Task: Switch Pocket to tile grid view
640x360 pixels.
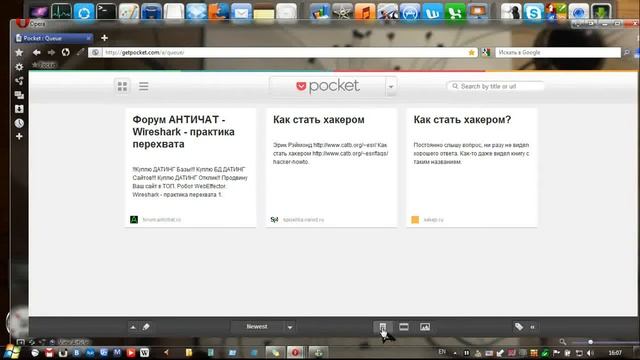Action: click(122, 86)
